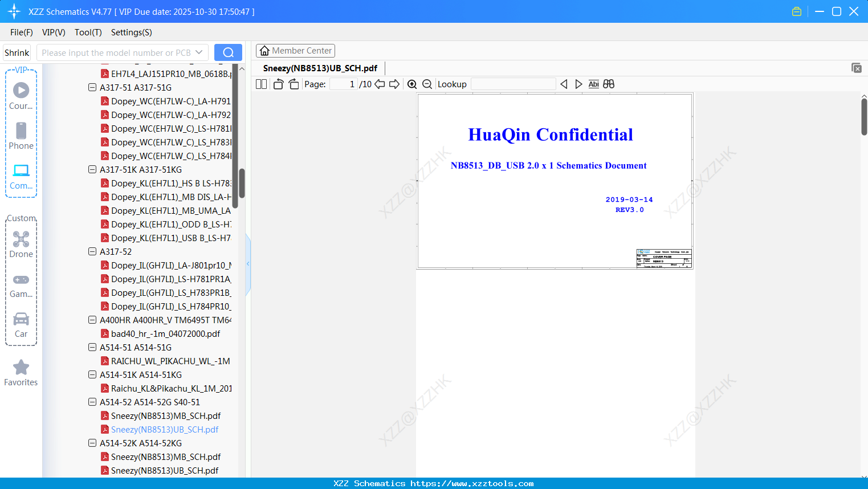The height and width of the screenshot is (489, 868).
Task: Toggle the Abi whole-word match icon
Action: point(594,84)
